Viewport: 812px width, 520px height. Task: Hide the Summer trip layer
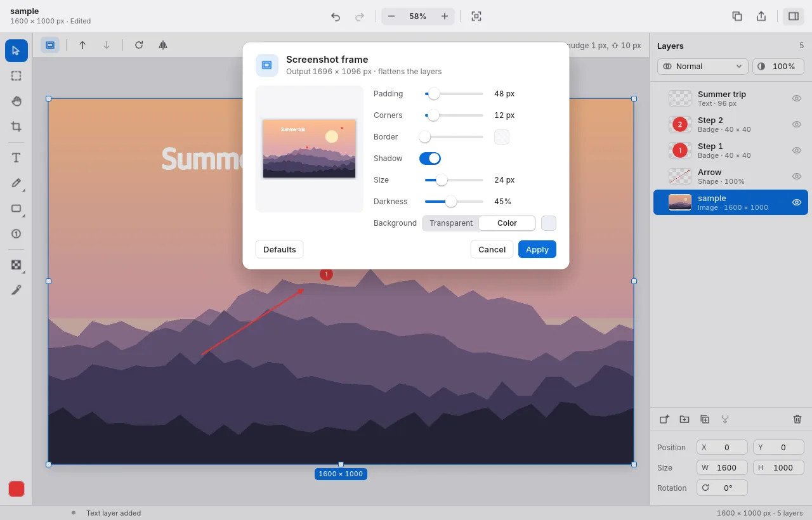[797, 98]
